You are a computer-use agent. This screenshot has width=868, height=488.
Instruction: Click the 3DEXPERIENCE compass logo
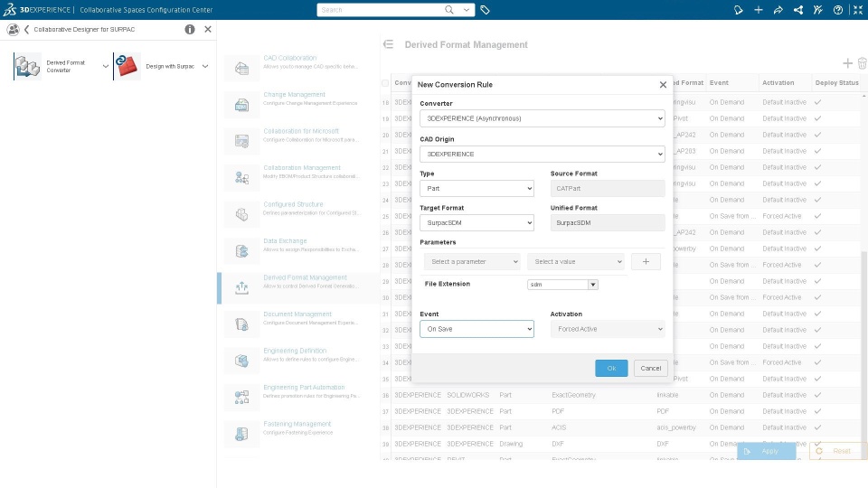click(9, 9)
